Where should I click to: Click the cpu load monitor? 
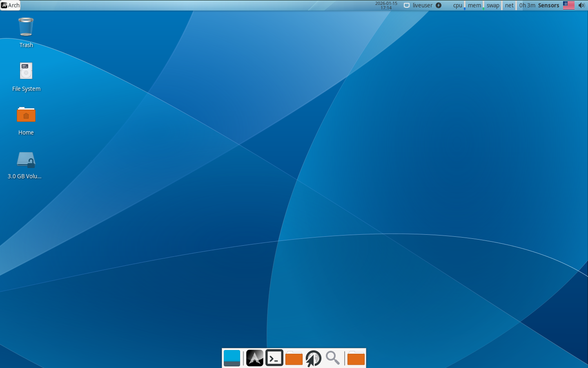click(458, 5)
